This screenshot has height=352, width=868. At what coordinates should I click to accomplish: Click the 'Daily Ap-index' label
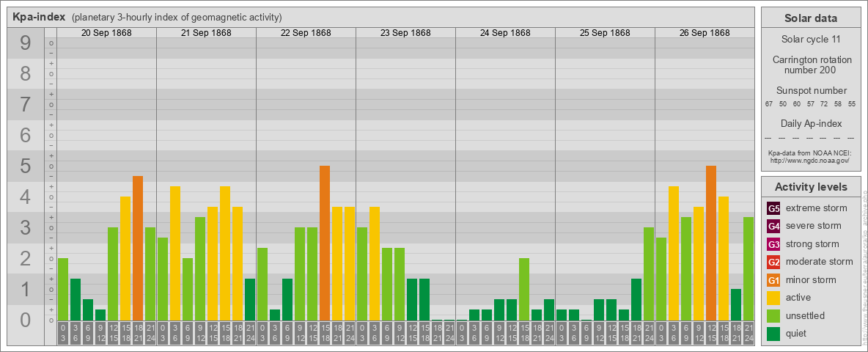point(811,123)
